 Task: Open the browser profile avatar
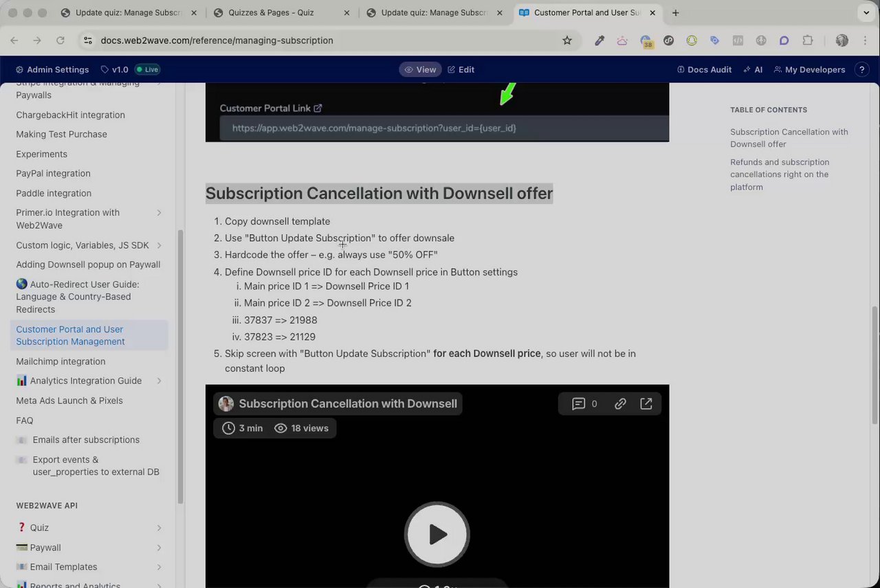(x=841, y=41)
